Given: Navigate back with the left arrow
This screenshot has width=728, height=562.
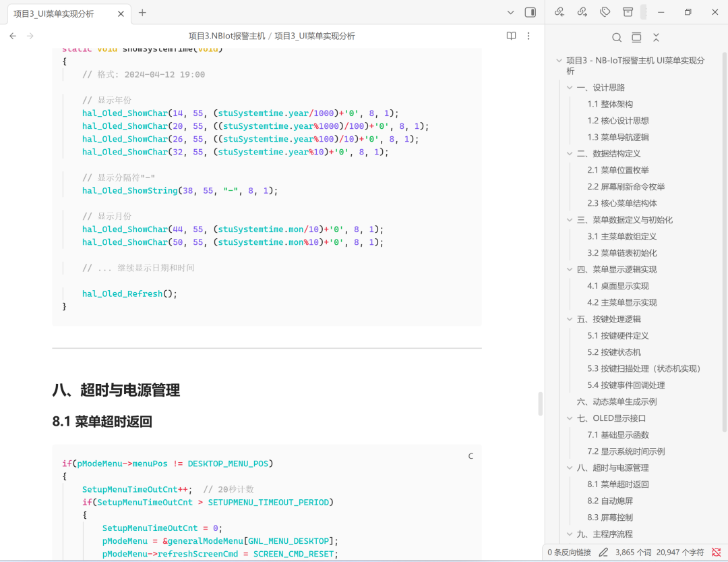Looking at the screenshot, I should coord(13,36).
